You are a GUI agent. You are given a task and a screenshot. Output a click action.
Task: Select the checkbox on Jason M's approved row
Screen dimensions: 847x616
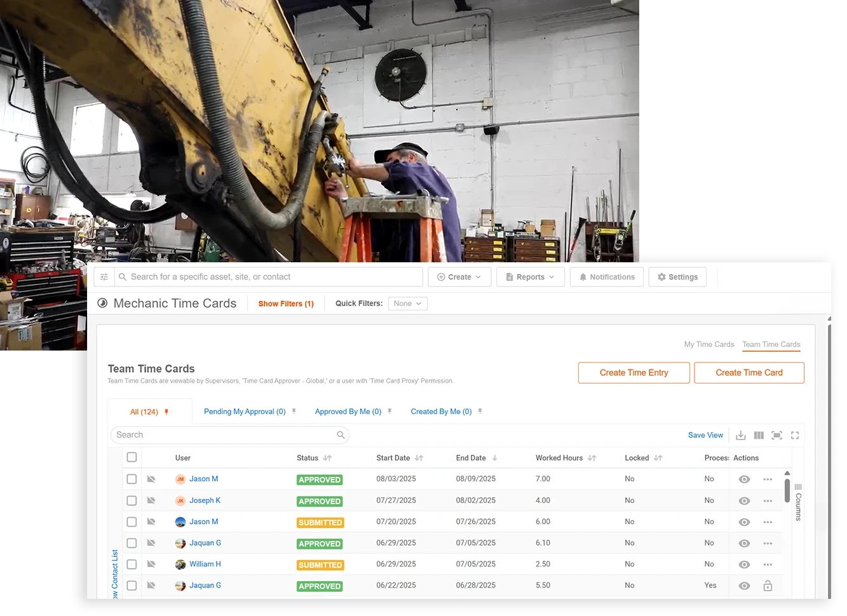pos(132,479)
